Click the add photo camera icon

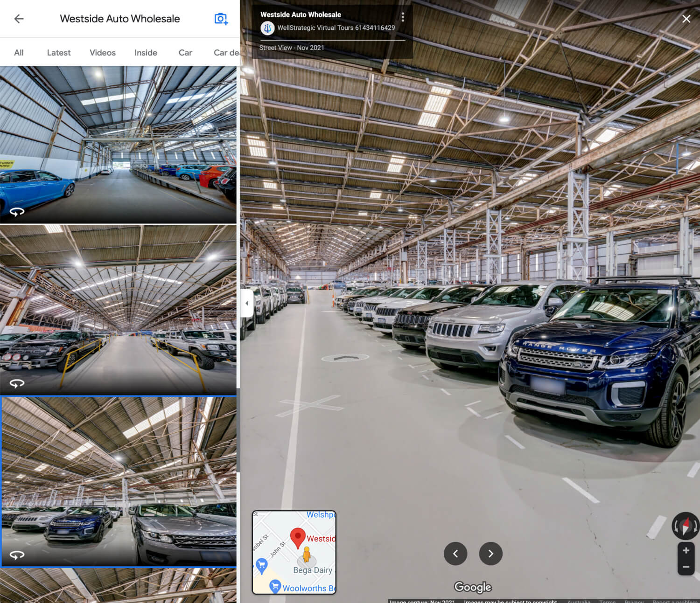point(221,19)
